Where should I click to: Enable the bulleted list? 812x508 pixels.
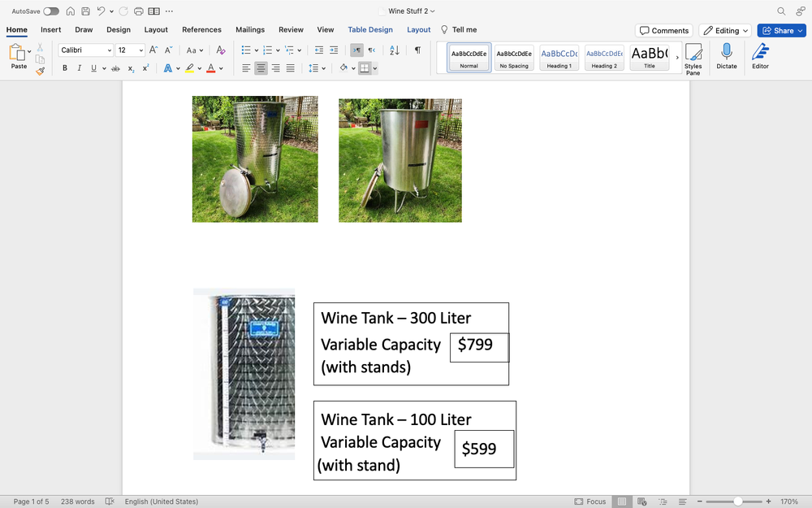coord(245,50)
